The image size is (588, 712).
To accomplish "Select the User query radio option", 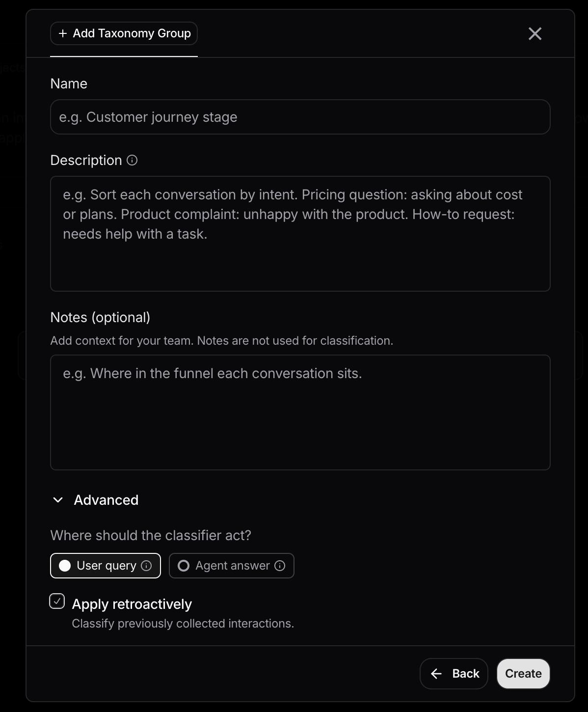I will tap(106, 566).
